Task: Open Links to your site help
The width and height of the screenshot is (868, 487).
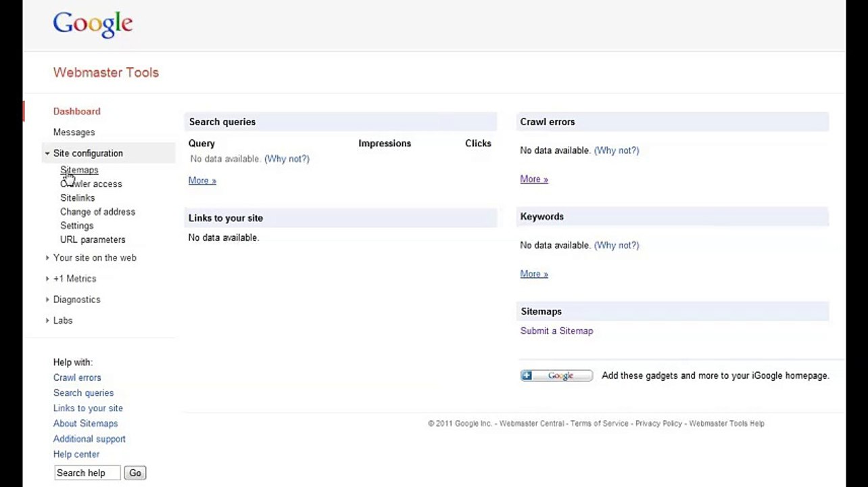Action: pyautogui.click(x=88, y=409)
